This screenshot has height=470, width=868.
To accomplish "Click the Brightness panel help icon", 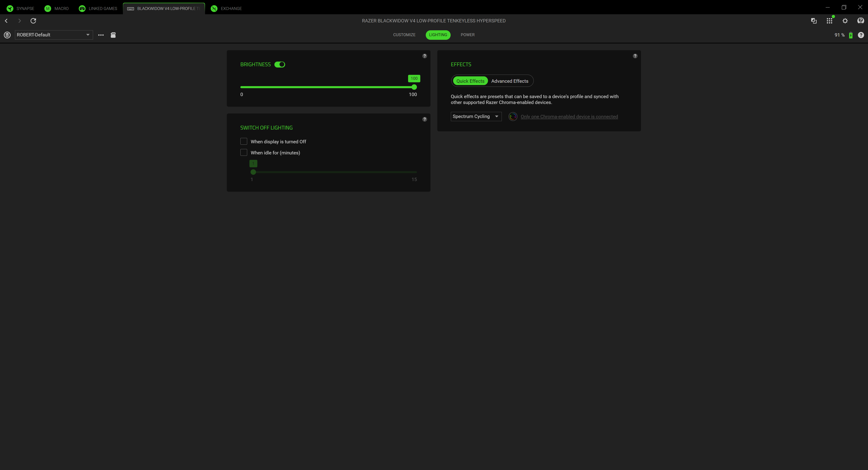I will pyautogui.click(x=425, y=56).
